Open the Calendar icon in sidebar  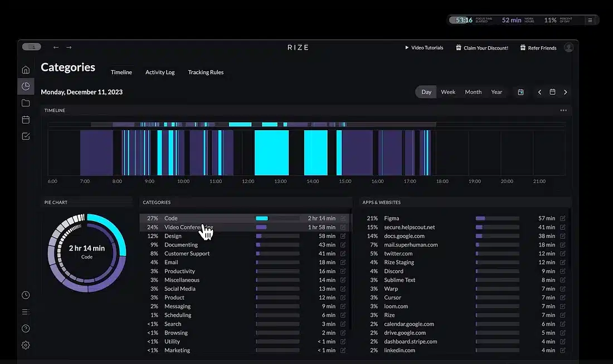pos(26,120)
